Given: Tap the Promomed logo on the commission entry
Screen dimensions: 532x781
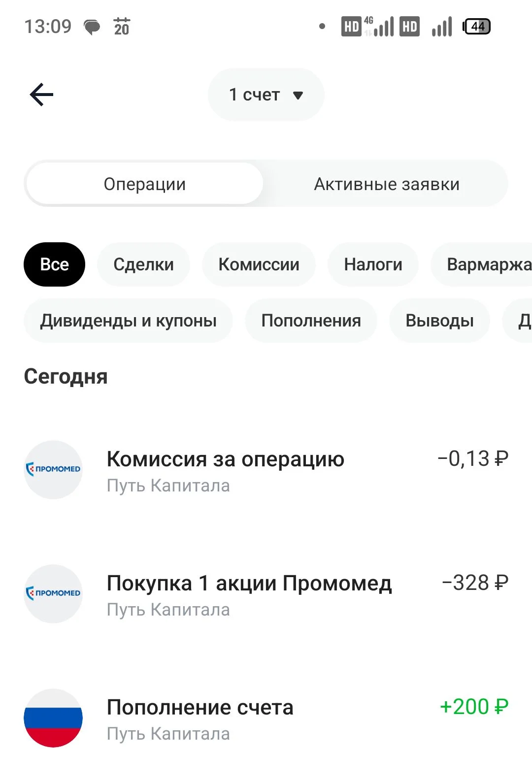Looking at the screenshot, I should (53, 469).
